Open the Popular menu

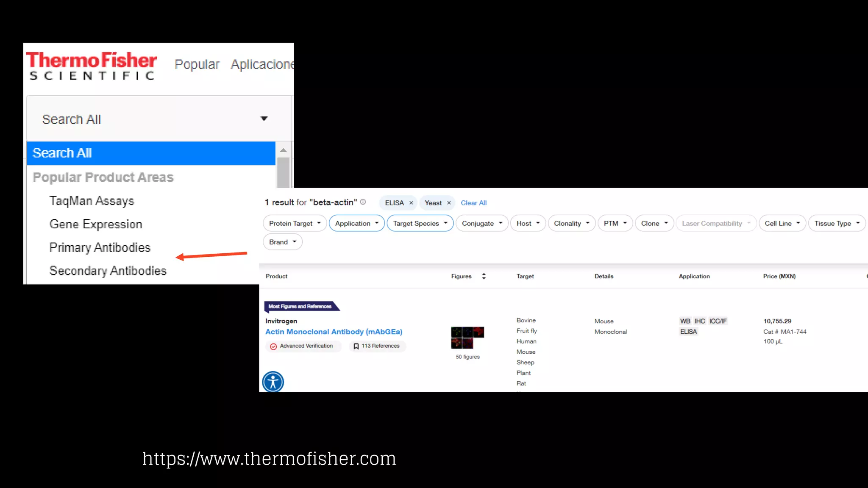click(x=197, y=64)
